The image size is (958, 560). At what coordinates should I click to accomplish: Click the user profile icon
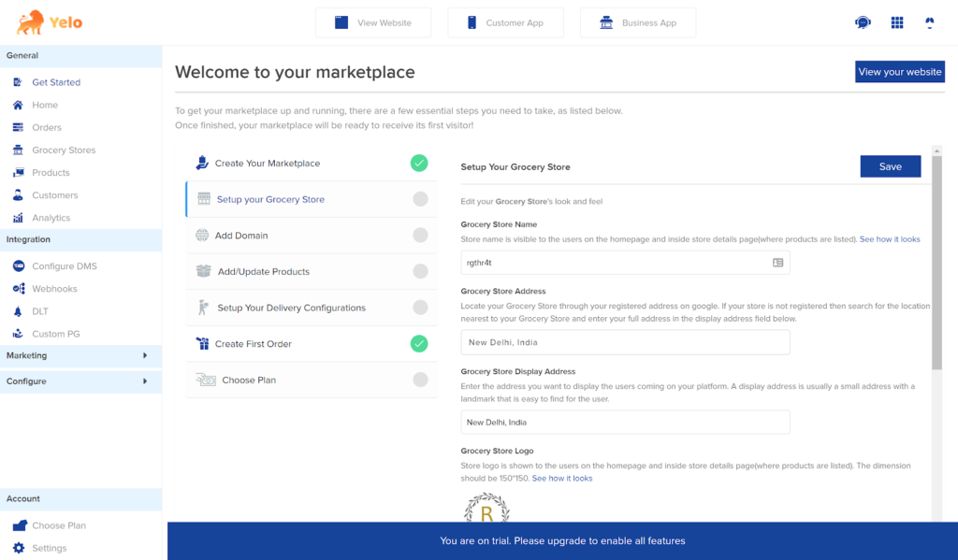pyautogui.click(x=929, y=22)
